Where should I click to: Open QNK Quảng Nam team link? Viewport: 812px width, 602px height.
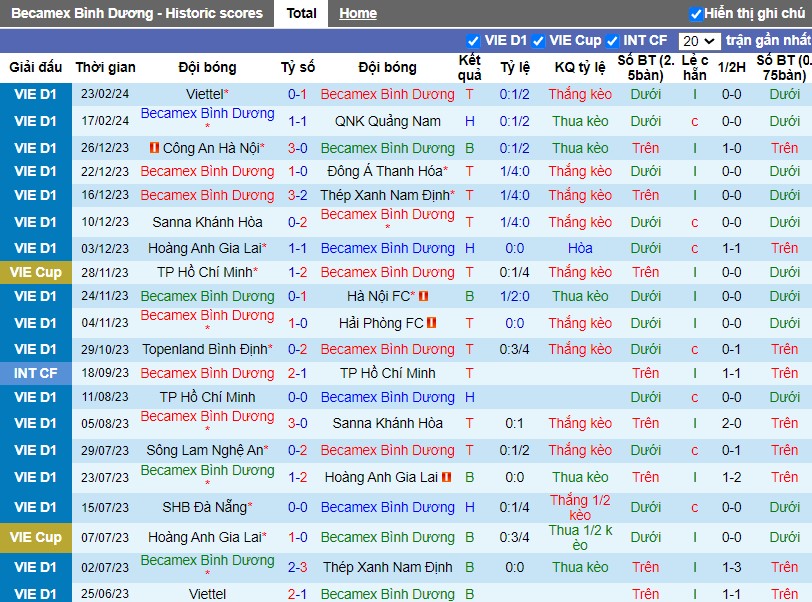pos(388,121)
